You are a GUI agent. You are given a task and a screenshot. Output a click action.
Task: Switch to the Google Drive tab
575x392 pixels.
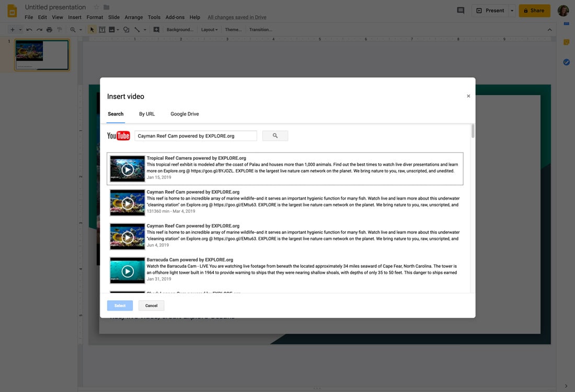point(185,114)
